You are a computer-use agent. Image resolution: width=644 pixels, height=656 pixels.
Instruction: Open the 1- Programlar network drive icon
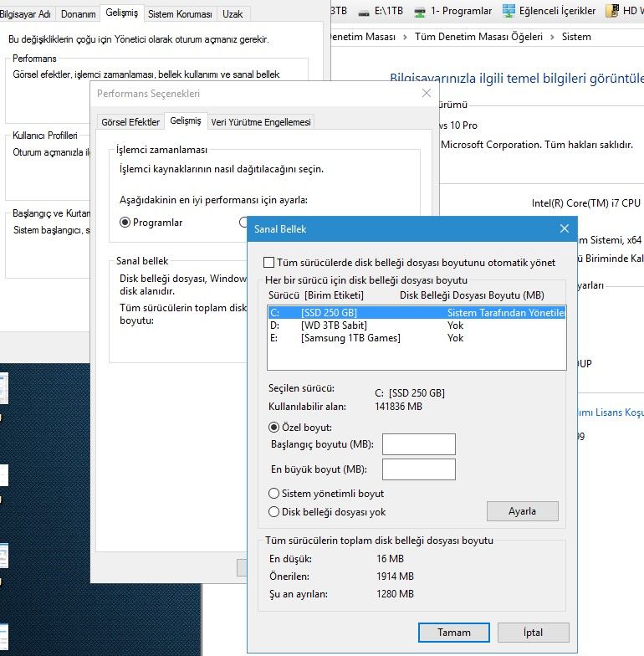tap(420, 12)
